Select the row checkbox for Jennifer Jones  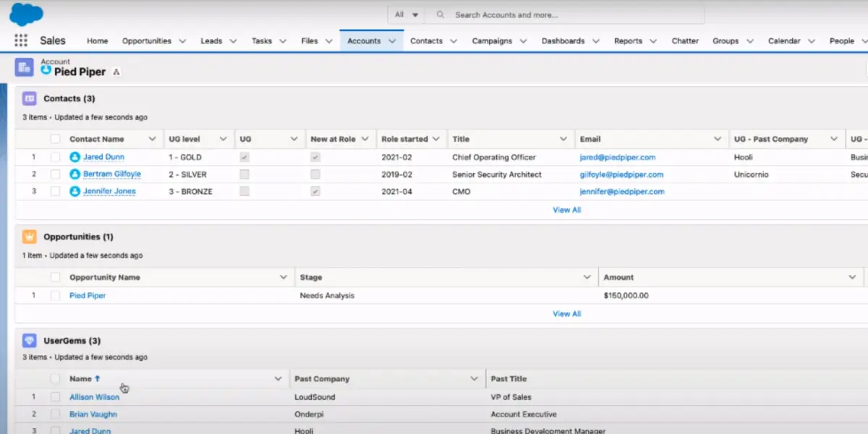[56, 192]
